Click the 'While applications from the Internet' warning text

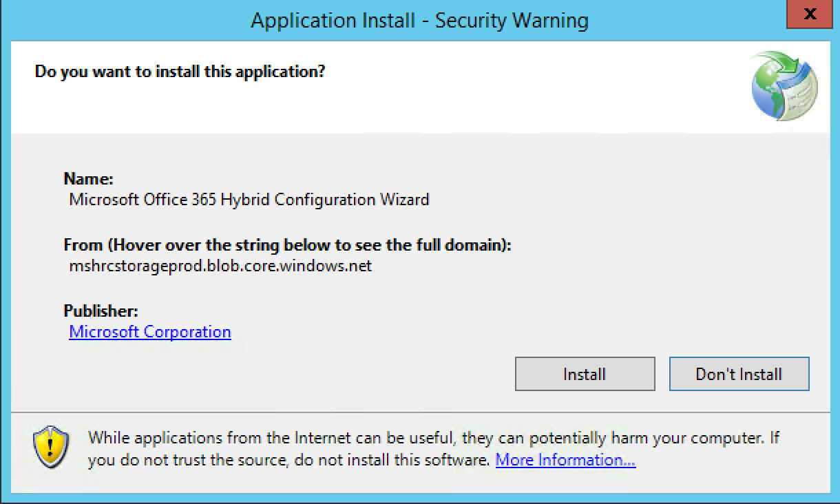click(x=434, y=438)
